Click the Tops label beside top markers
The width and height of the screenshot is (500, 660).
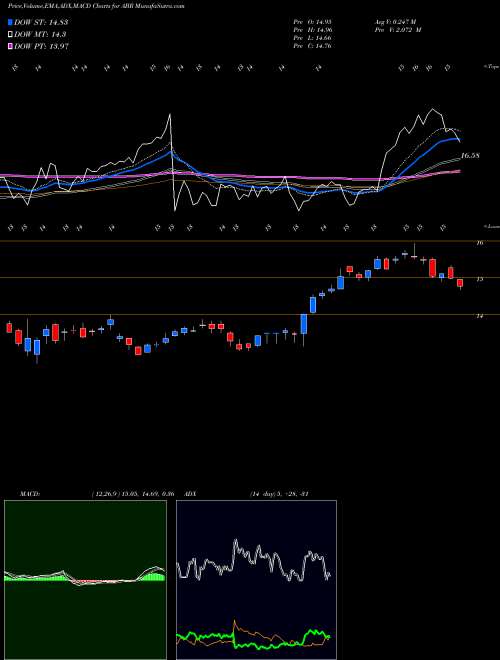coord(492,67)
